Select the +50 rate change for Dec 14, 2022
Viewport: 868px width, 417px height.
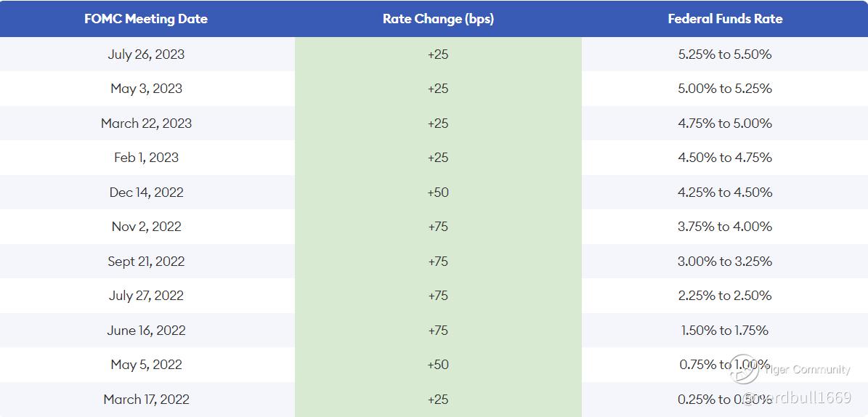point(438,193)
